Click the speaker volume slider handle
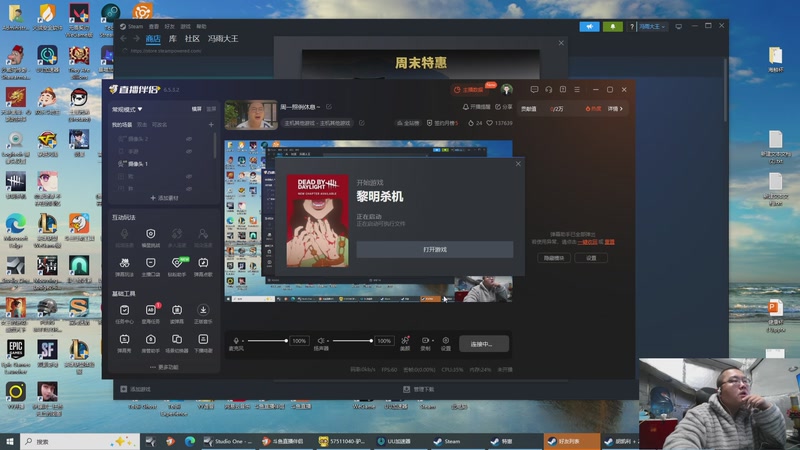 [x=371, y=341]
